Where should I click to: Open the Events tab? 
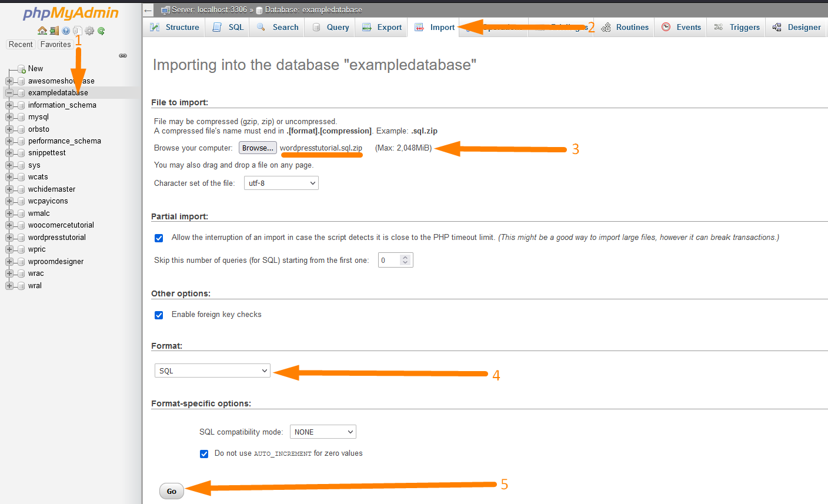point(681,27)
